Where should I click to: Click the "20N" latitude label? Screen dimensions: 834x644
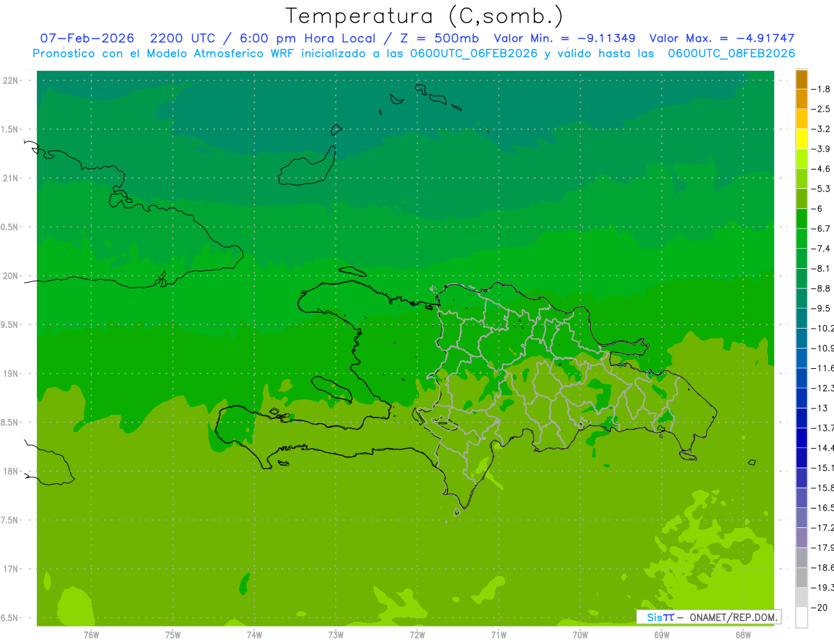tap(12, 276)
